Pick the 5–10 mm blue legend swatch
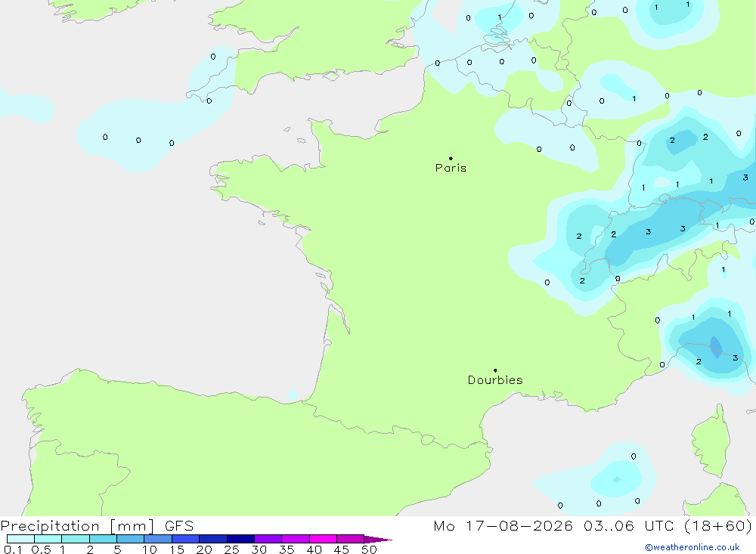 click(131, 539)
